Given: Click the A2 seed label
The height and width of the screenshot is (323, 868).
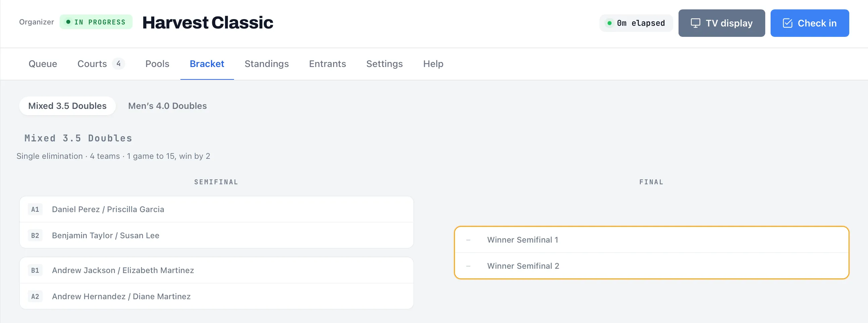Looking at the screenshot, I should pos(35,297).
